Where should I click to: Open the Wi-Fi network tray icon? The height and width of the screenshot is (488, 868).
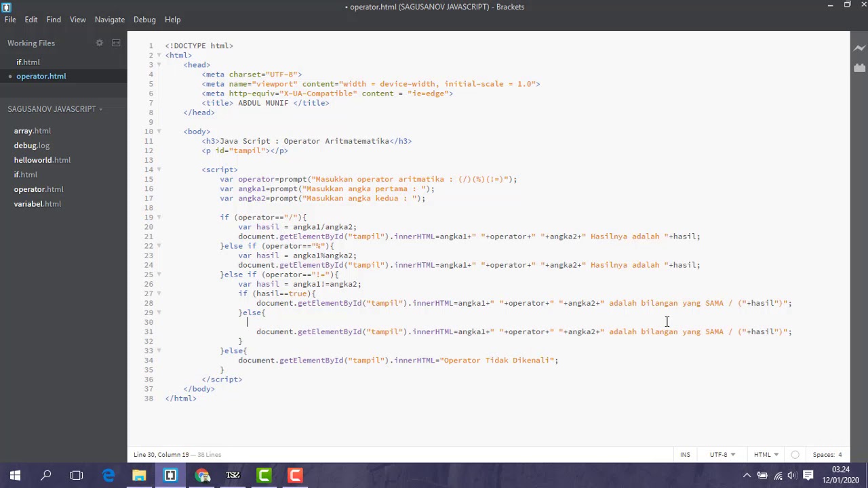778,476
